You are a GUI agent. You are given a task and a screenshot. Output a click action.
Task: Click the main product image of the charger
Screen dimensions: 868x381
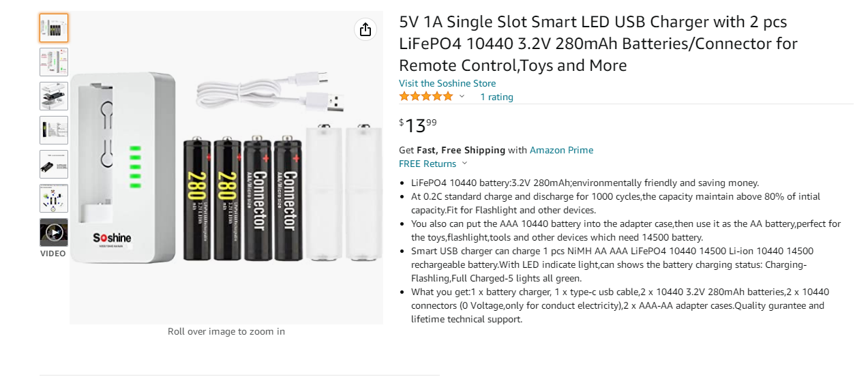point(226,167)
